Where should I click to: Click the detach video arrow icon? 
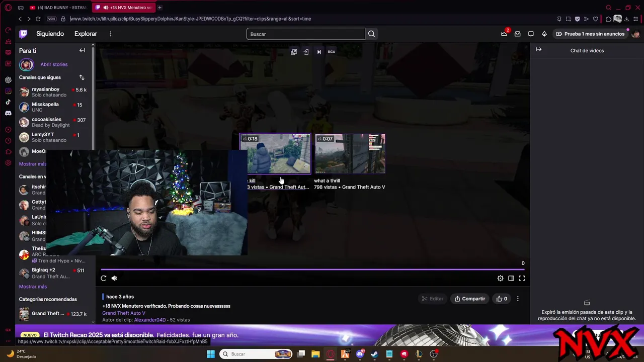click(306, 52)
